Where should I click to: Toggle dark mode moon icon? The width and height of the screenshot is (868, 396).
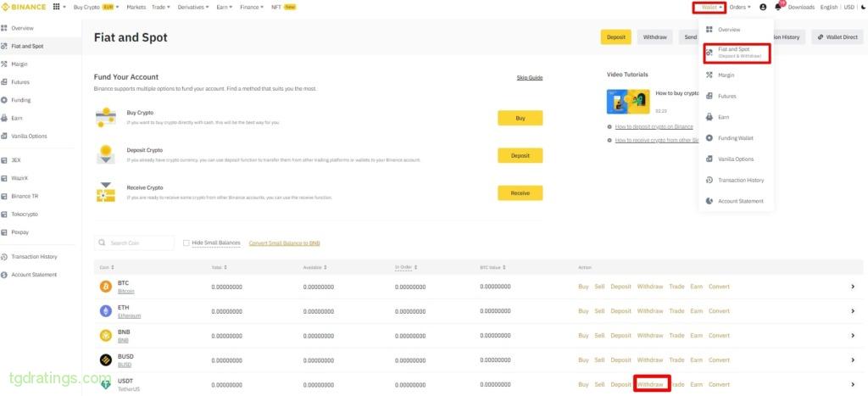pos(863,7)
